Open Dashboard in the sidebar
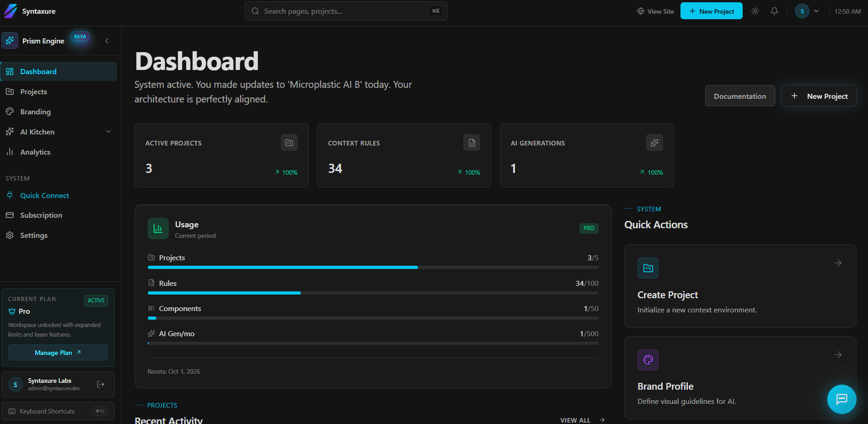 click(59, 71)
